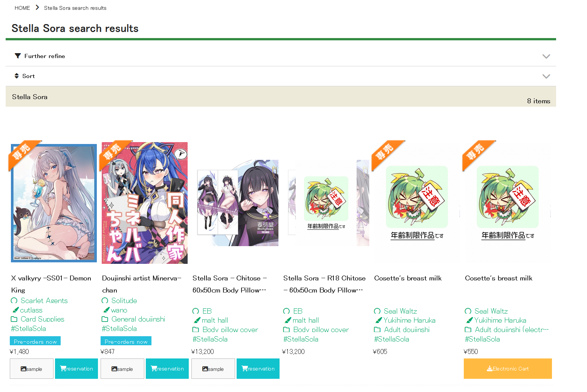
Task: Go to HOME in breadcrumb
Action: tap(22, 8)
